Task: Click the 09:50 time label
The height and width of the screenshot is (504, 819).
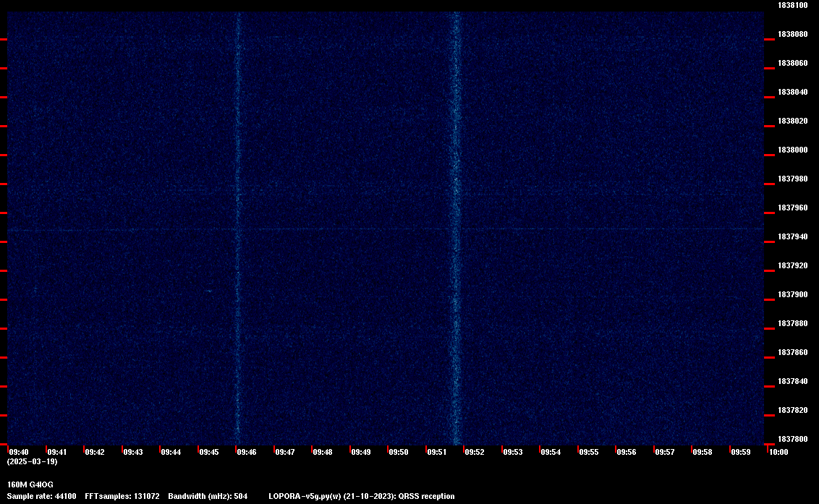Action: point(399,452)
